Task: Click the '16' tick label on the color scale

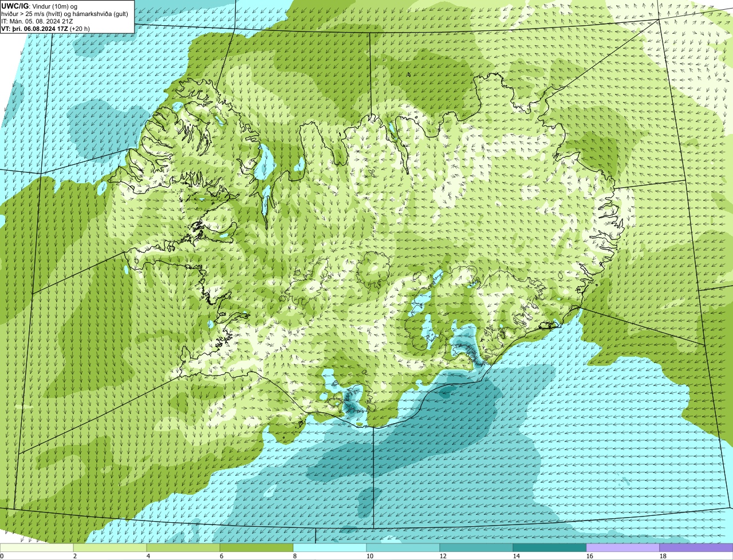Action: [590, 556]
